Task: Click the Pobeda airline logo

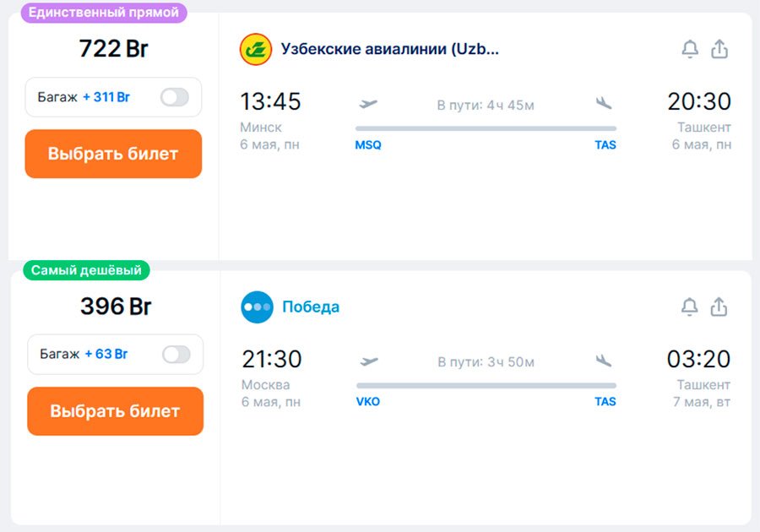Action: 258,307
